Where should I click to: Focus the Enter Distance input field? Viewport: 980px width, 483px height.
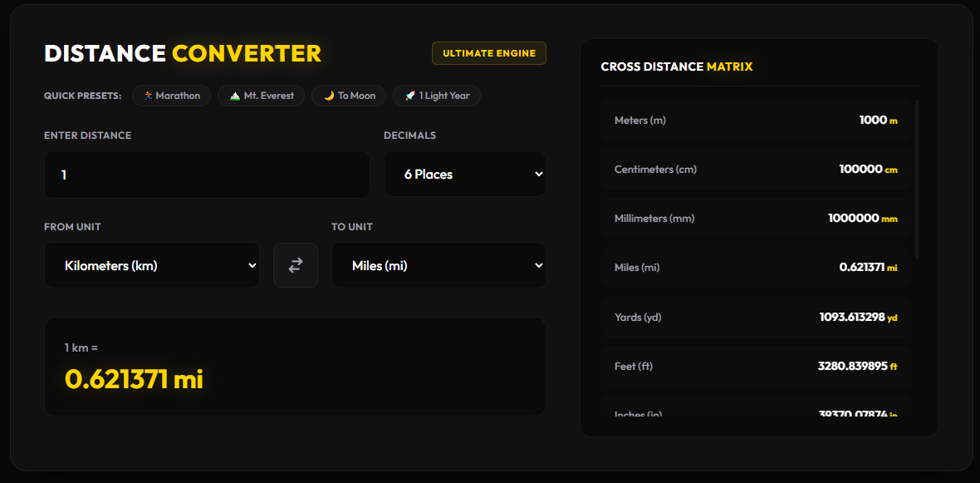207,175
